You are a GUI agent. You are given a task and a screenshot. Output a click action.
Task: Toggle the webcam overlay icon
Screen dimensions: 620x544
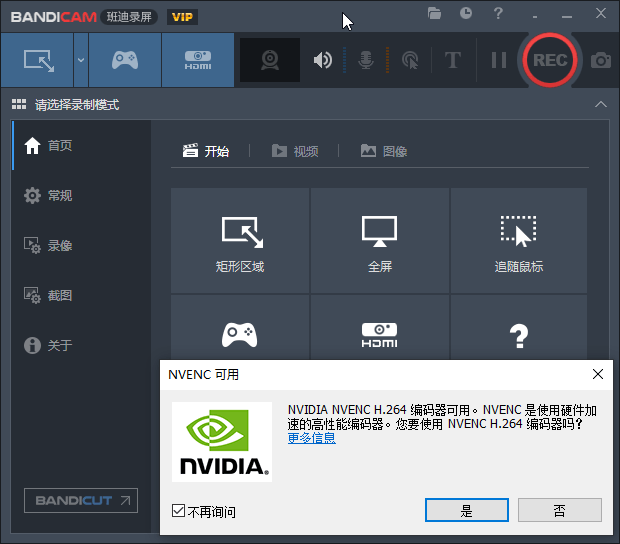(270, 60)
